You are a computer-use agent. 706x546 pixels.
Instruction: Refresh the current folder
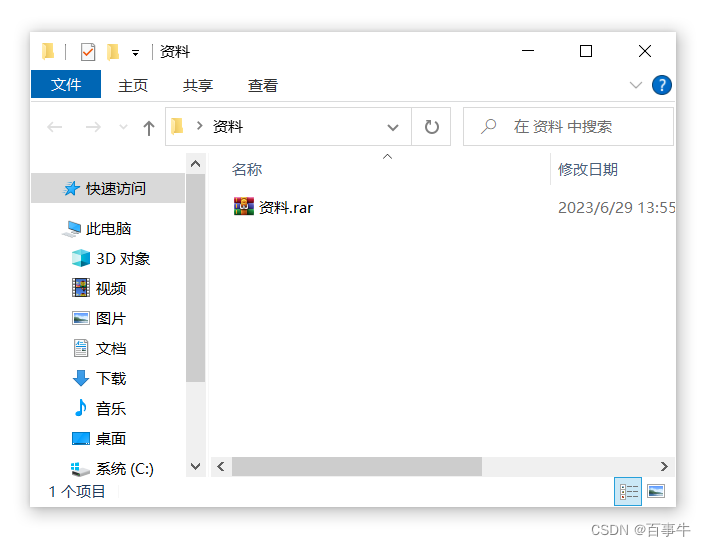pos(431,126)
